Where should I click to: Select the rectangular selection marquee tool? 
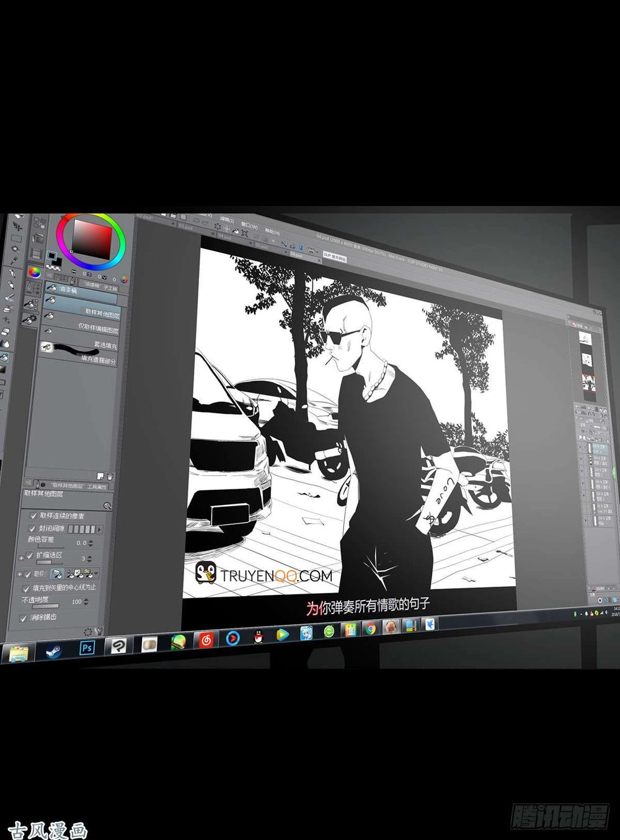click(x=15, y=238)
